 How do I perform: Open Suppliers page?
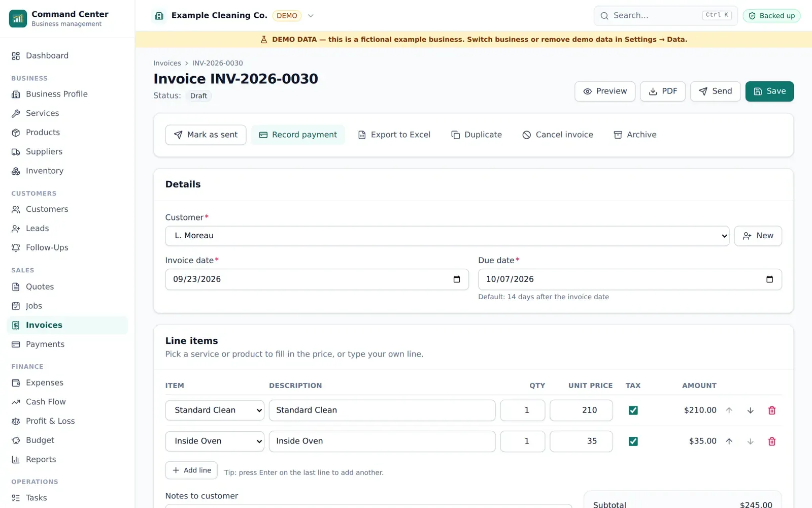coord(67,152)
